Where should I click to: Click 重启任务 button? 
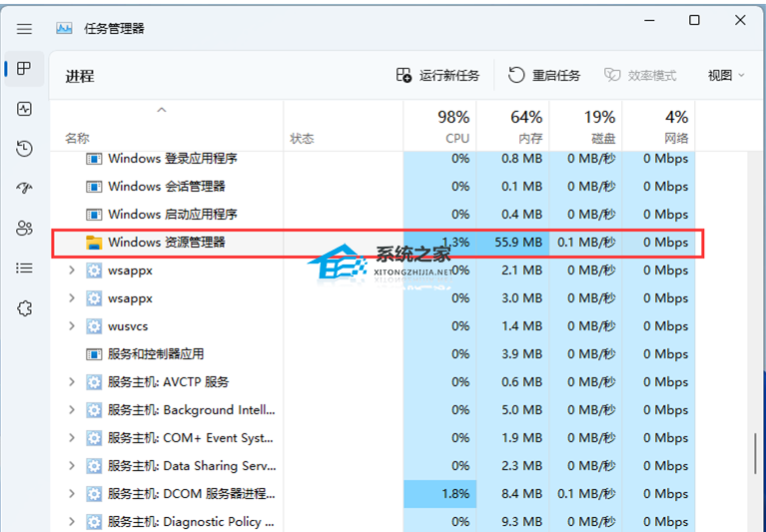pyautogui.click(x=544, y=76)
